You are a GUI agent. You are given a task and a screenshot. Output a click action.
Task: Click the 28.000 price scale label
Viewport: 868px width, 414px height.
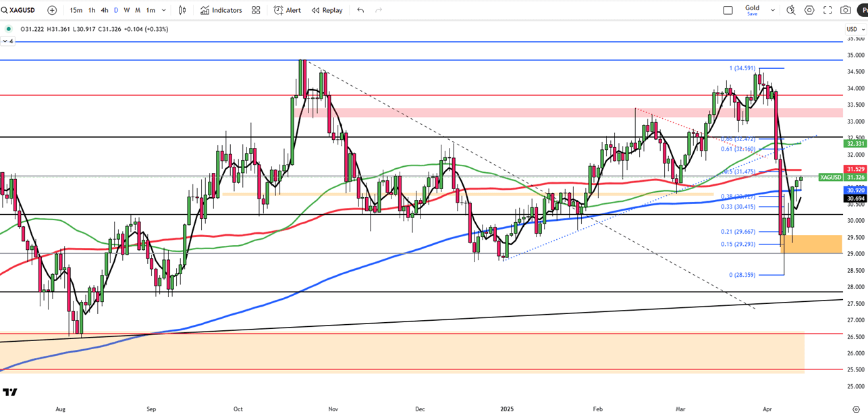point(856,287)
